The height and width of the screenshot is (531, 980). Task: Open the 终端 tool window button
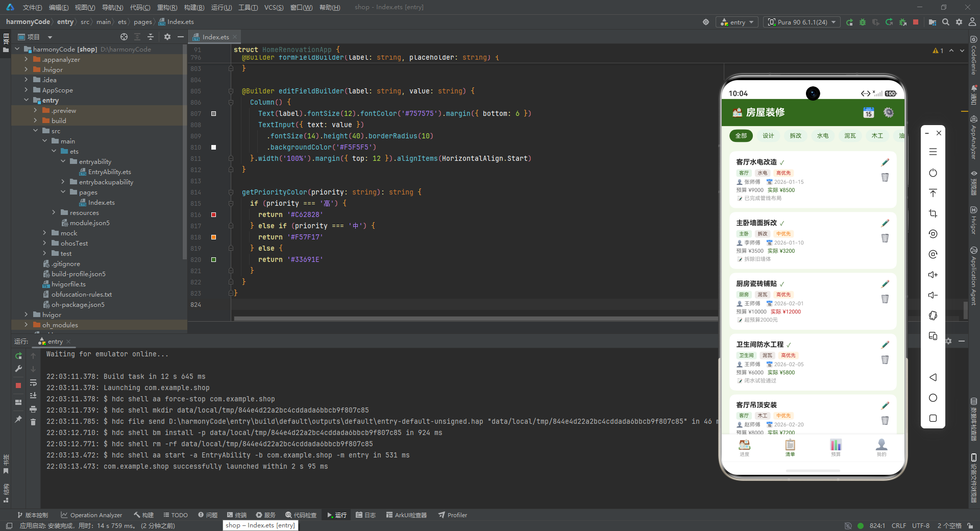click(x=237, y=515)
